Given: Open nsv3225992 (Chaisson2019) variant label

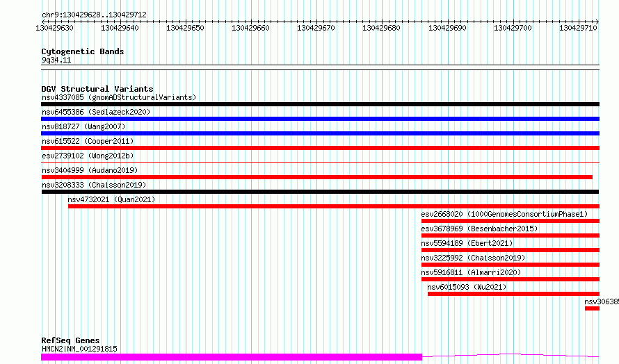Looking at the screenshot, I should click(473, 258).
